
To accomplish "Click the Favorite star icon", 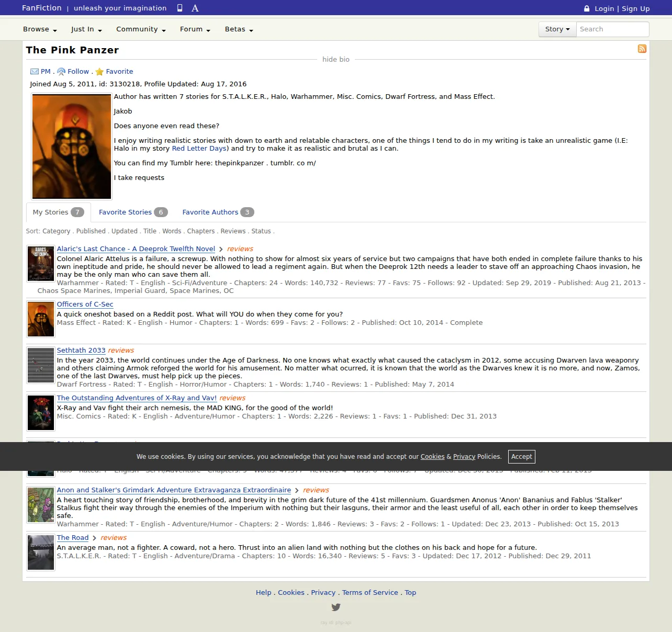I will click(x=99, y=72).
